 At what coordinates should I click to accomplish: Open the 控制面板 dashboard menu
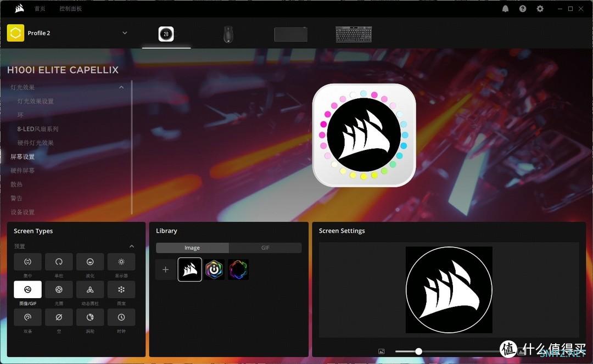click(x=70, y=9)
